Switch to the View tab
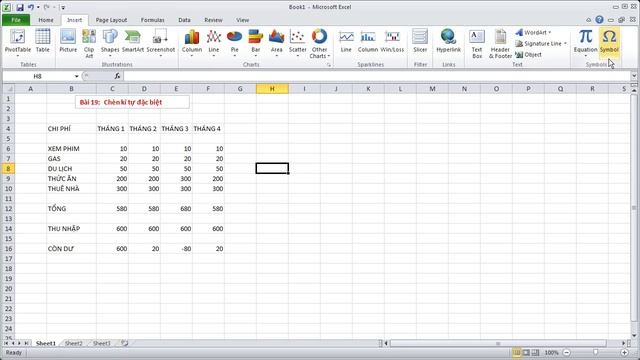The image size is (640, 360). [x=242, y=20]
